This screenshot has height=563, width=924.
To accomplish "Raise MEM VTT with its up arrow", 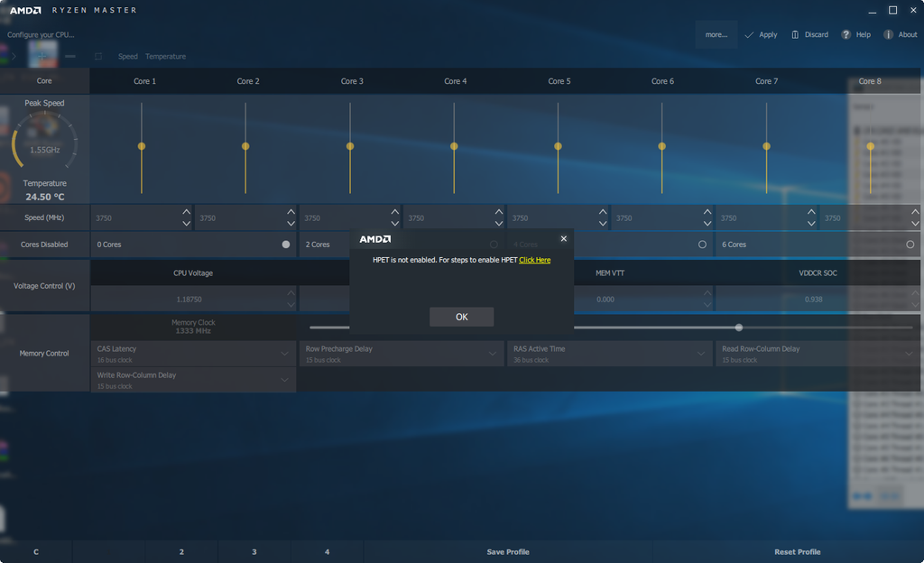I will pyautogui.click(x=707, y=292).
